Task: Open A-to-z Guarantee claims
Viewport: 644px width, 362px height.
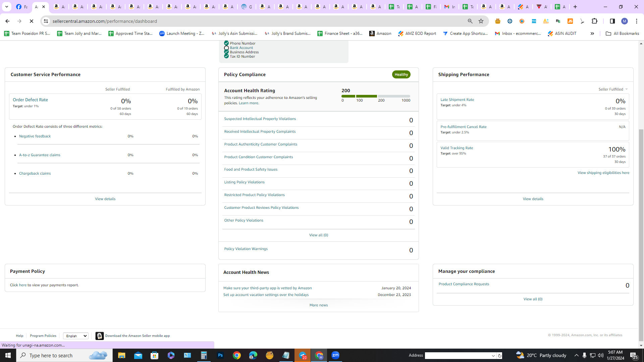Action: [40, 155]
